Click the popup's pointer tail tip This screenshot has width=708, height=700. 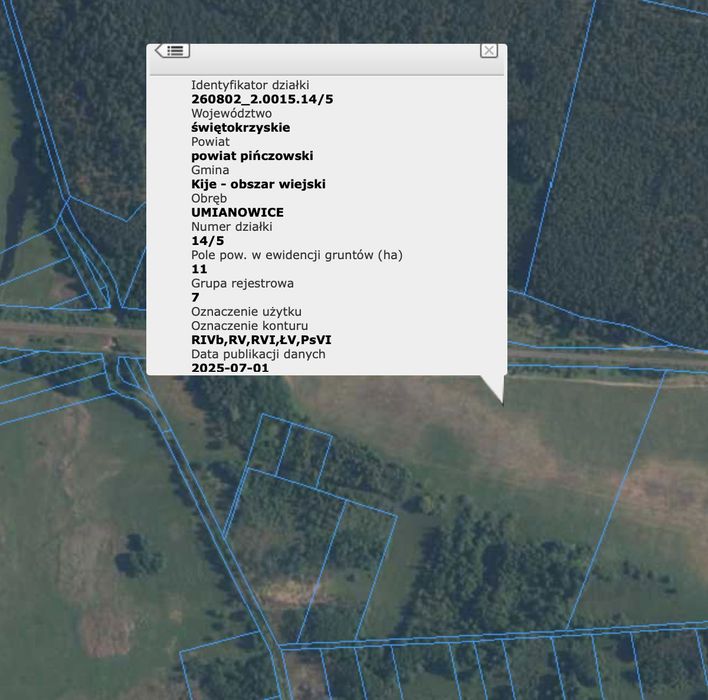(x=501, y=401)
